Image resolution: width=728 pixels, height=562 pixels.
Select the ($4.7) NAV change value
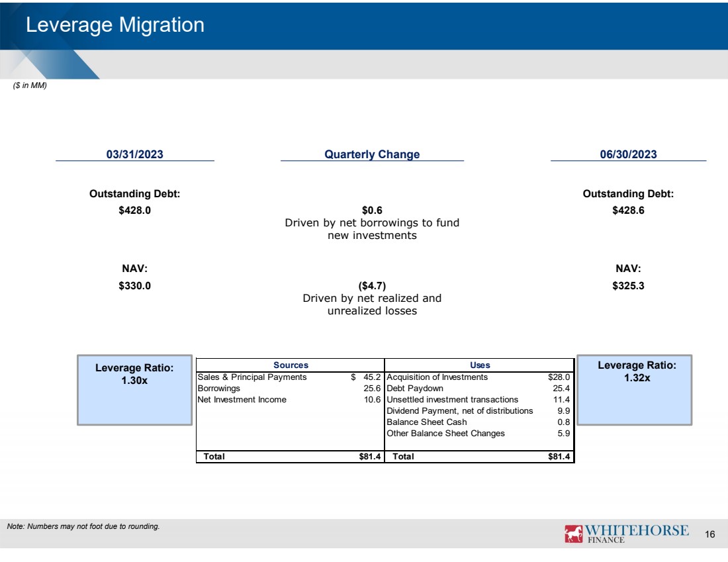pos(372,286)
